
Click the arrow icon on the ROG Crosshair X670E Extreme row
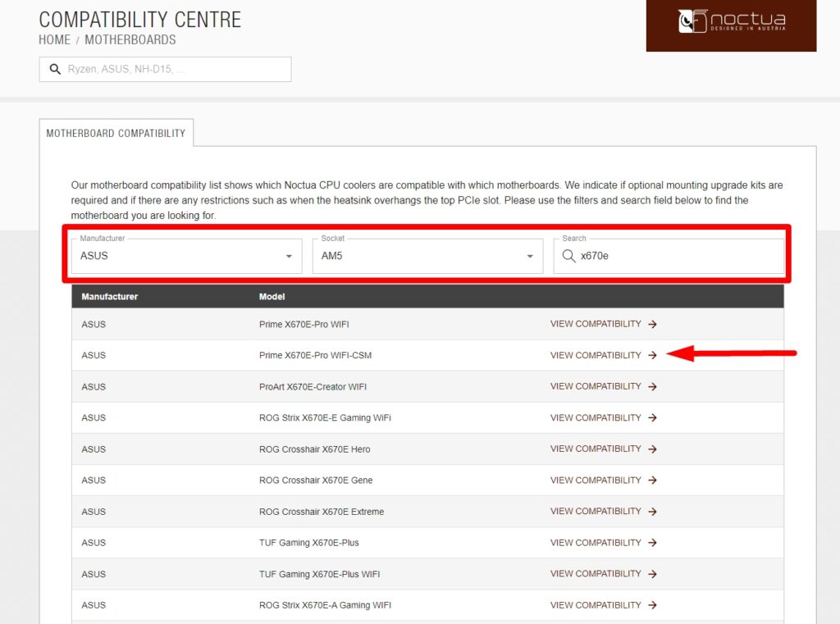tap(652, 511)
